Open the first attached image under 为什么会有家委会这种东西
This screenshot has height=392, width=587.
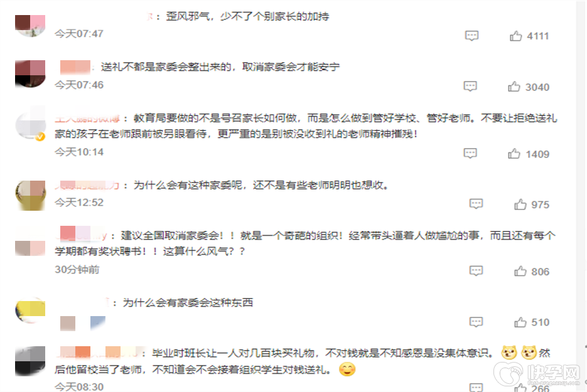[x=68, y=324]
